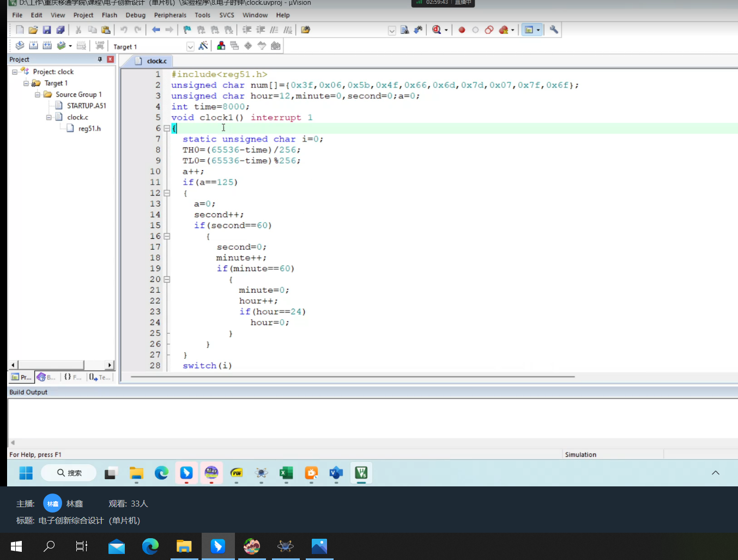Open the Project menu
This screenshot has width=738, height=560.
[x=83, y=15]
